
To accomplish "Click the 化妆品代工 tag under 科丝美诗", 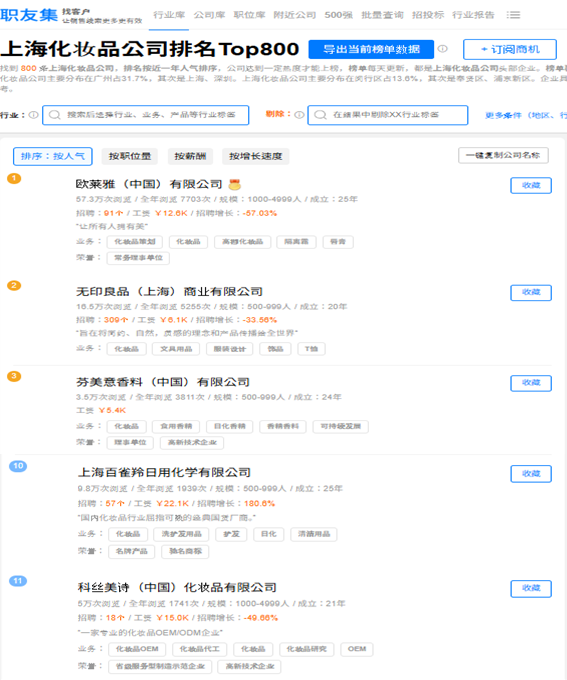I will [200, 649].
